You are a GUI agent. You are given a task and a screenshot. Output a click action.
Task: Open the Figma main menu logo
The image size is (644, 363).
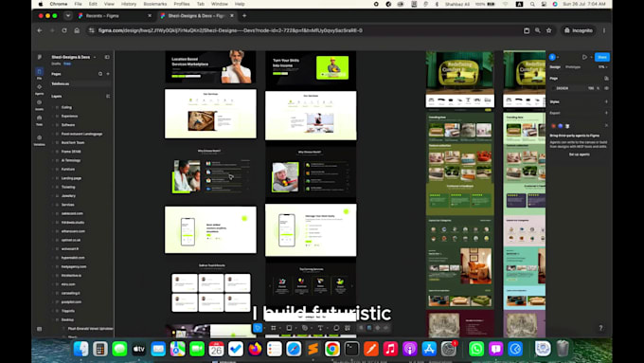(40, 57)
